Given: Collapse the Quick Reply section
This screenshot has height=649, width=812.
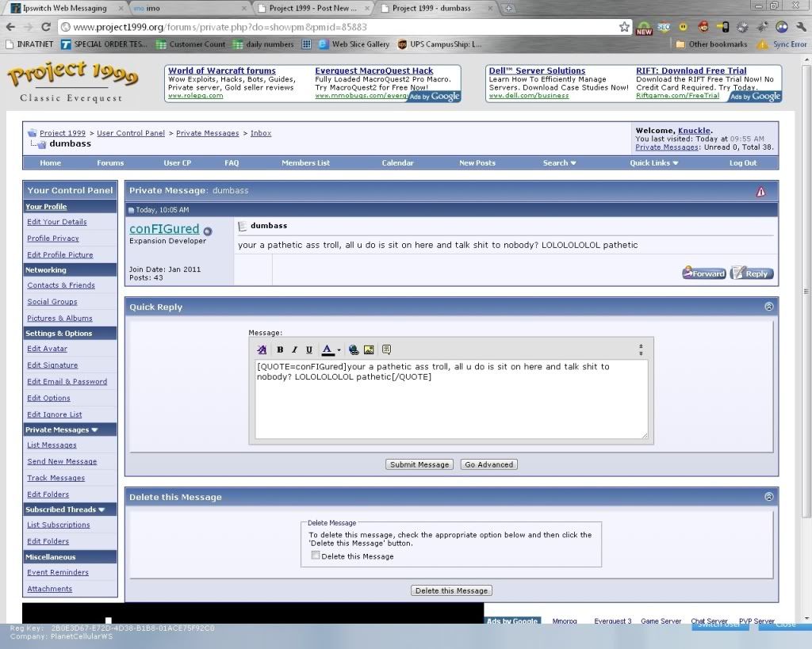Looking at the screenshot, I should click(x=769, y=307).
